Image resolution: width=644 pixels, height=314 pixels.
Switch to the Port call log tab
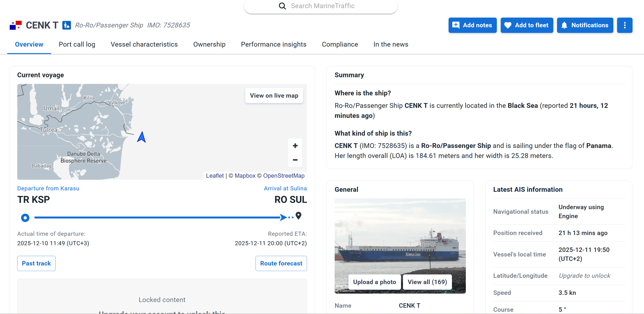point(77,44)
